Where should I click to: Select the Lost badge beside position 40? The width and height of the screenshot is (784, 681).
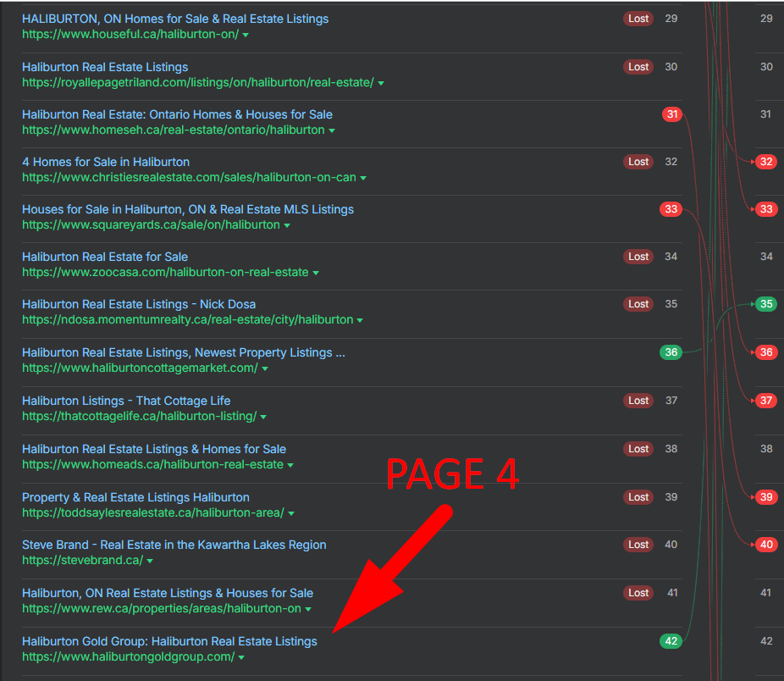point(638,545)
